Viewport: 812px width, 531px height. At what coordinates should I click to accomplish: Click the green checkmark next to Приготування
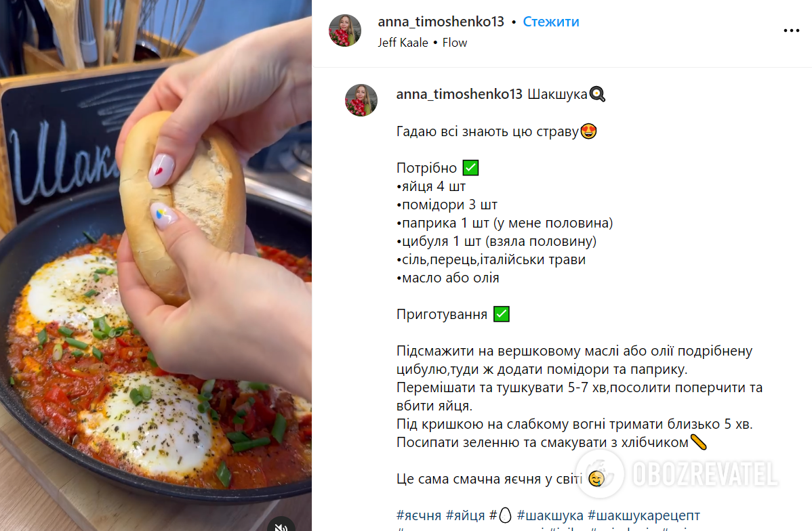tap(502, 314)
